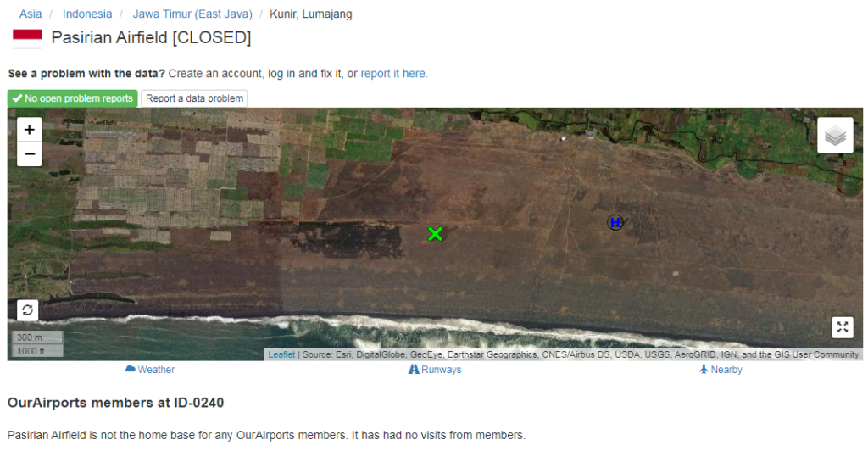The height and width of the screenshot is (457, 868).
Task: Open Jawa Timur (East Java) breadcrumb
Action: 192,14
